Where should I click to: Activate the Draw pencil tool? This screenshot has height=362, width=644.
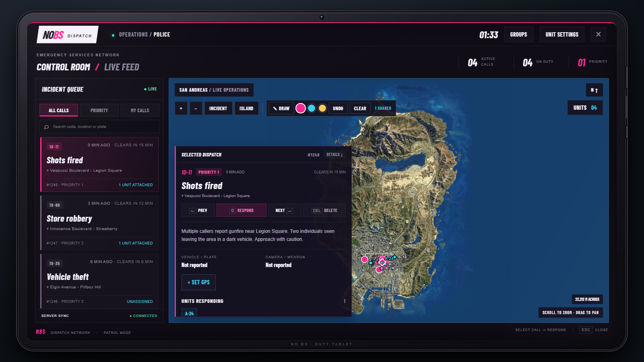point(281,108)
